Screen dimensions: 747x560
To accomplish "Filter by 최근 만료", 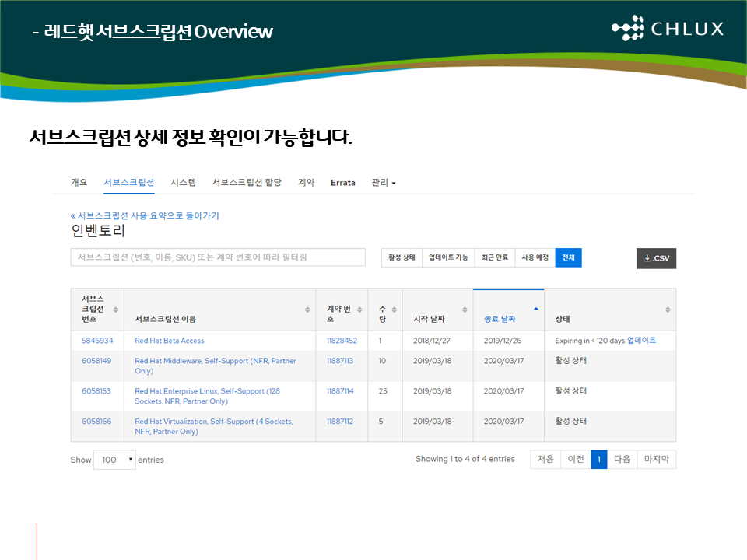I will [x=495, y=257].
